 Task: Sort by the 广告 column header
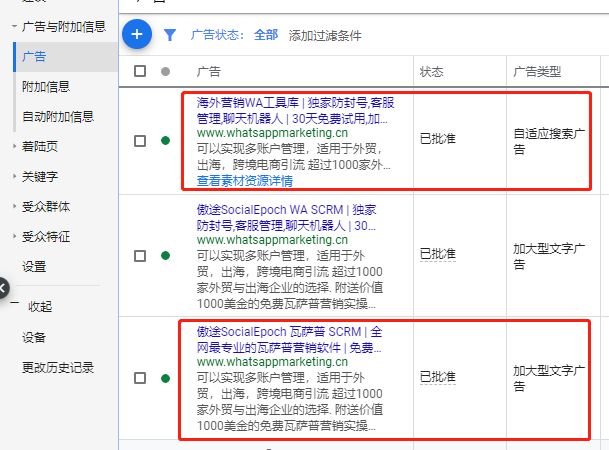pyautogui.click(x=209, y=71)
